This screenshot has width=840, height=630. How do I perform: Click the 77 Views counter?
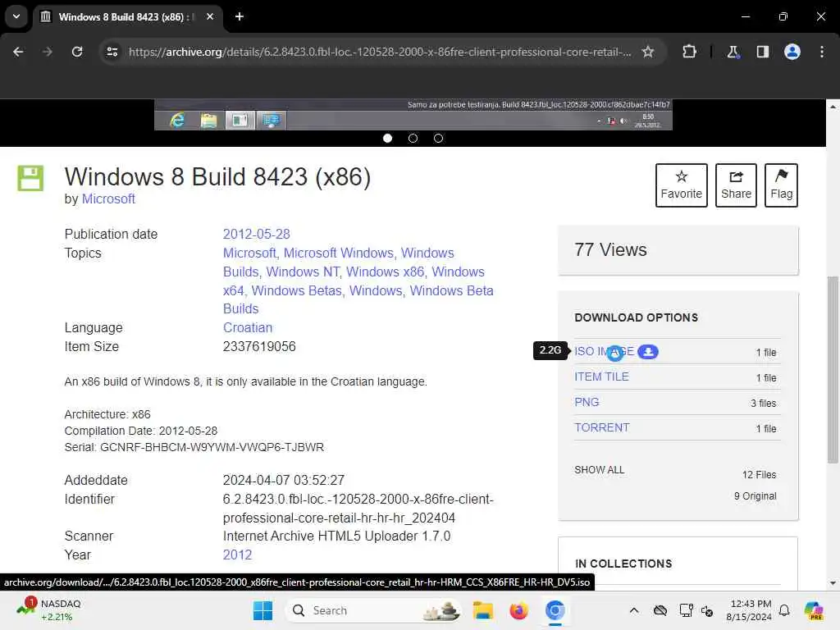click(x=610, y=249)
